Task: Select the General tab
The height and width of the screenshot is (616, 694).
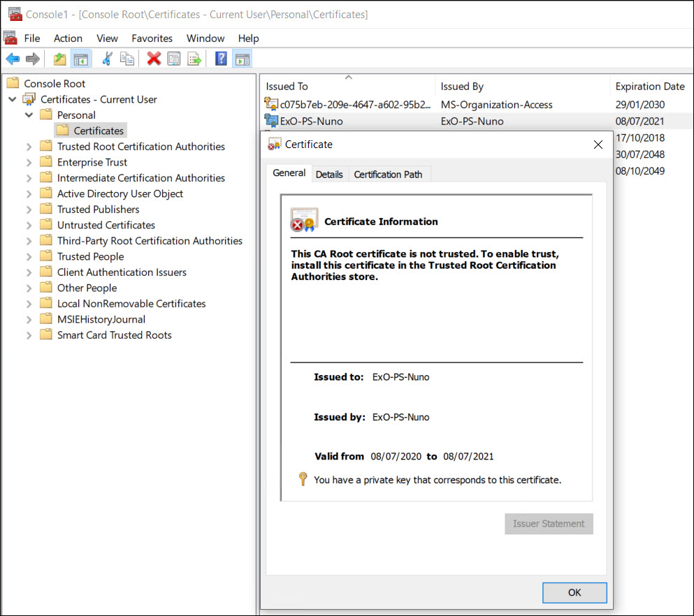Action: click(289, 173)
